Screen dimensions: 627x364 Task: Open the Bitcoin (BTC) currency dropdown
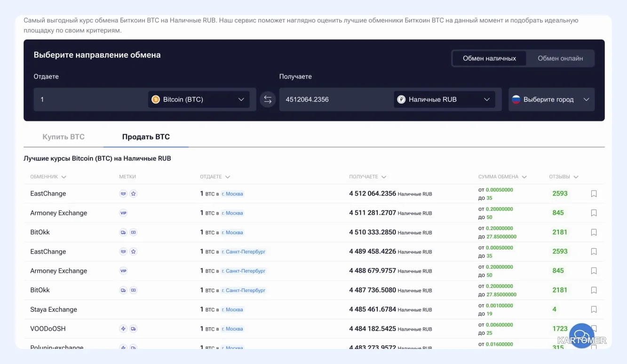point(199,100)
